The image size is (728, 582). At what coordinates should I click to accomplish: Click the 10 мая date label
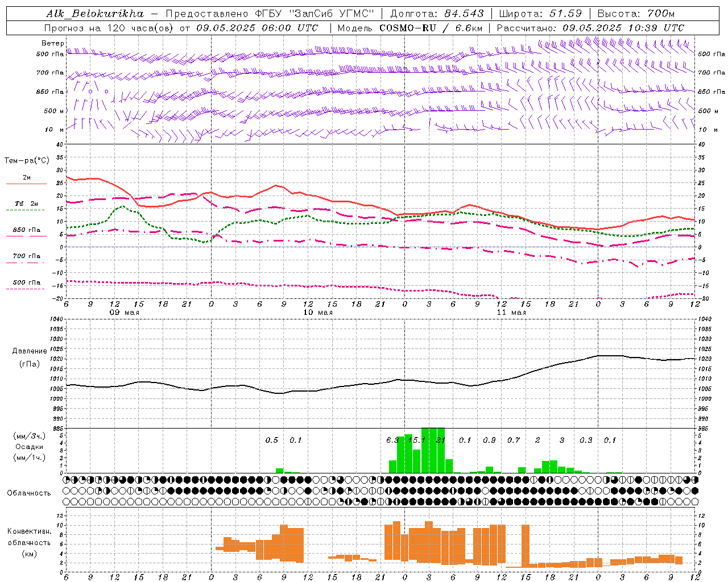click(318, 313)
